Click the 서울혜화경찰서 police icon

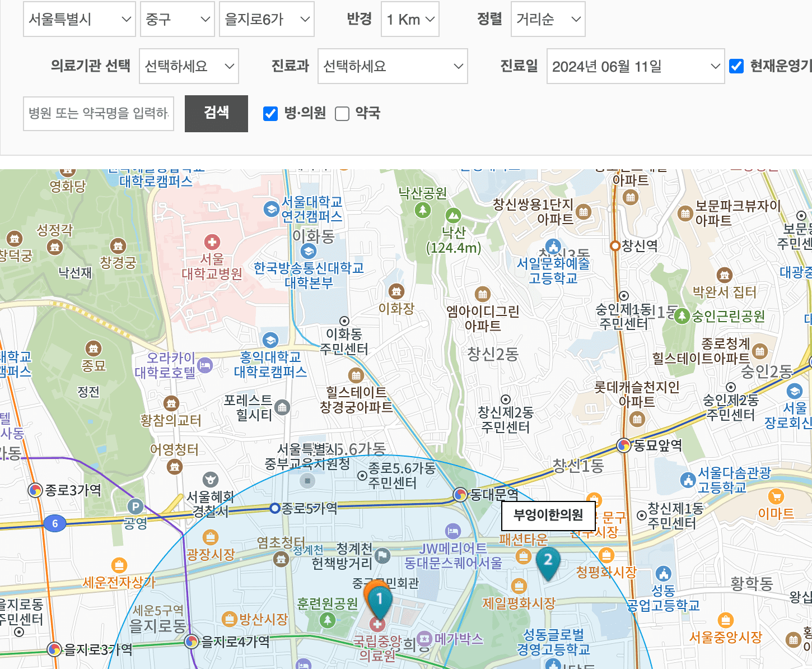click(x=211, y=480)
